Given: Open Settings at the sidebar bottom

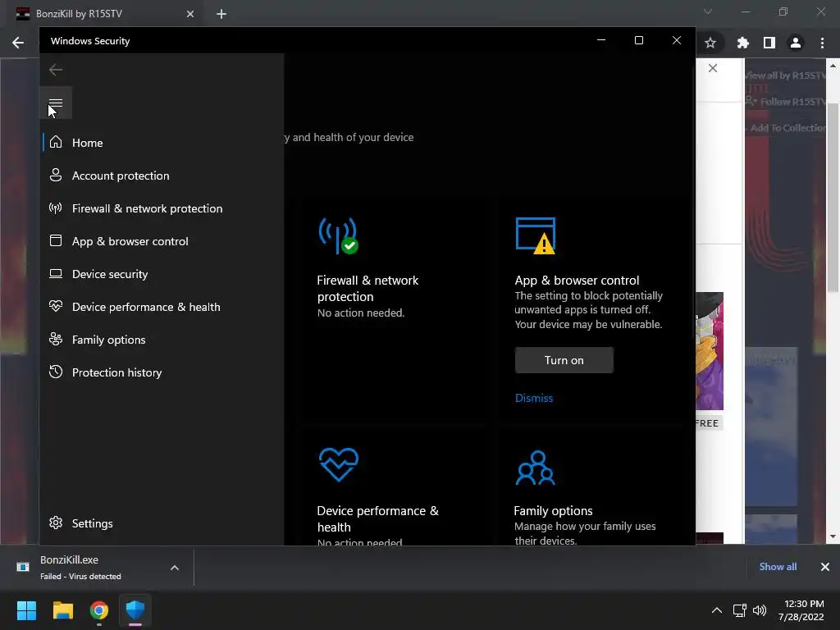Looking at the screenshot, I should tap(163, 523).
